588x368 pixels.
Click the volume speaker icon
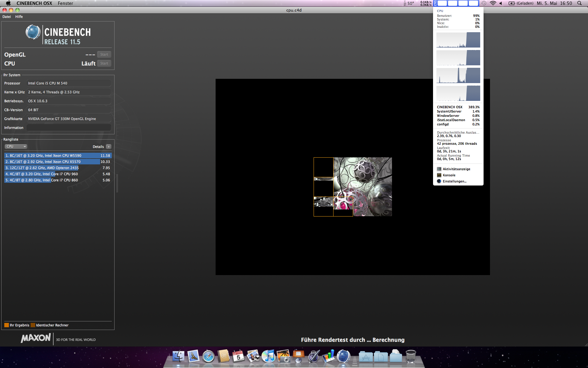point(501,3)
